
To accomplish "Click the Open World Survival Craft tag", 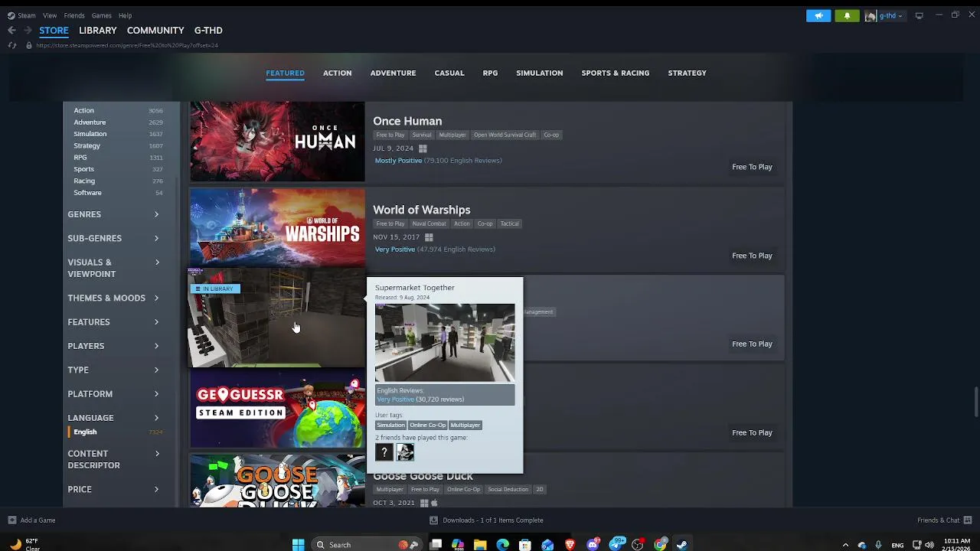I will coord(505,135).
